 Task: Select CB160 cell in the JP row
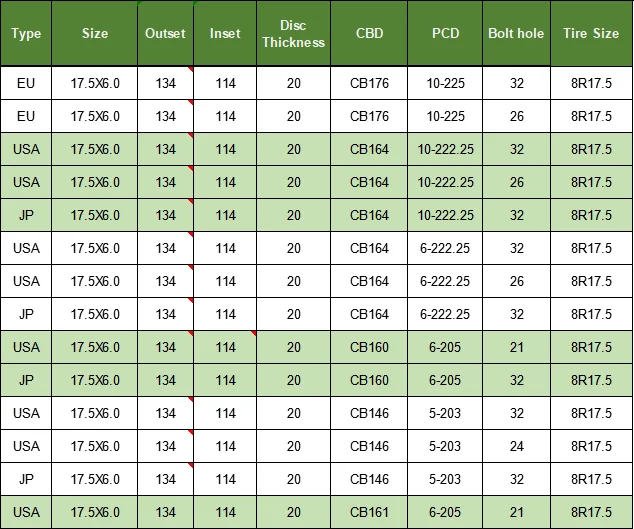(x=369, y=380)
